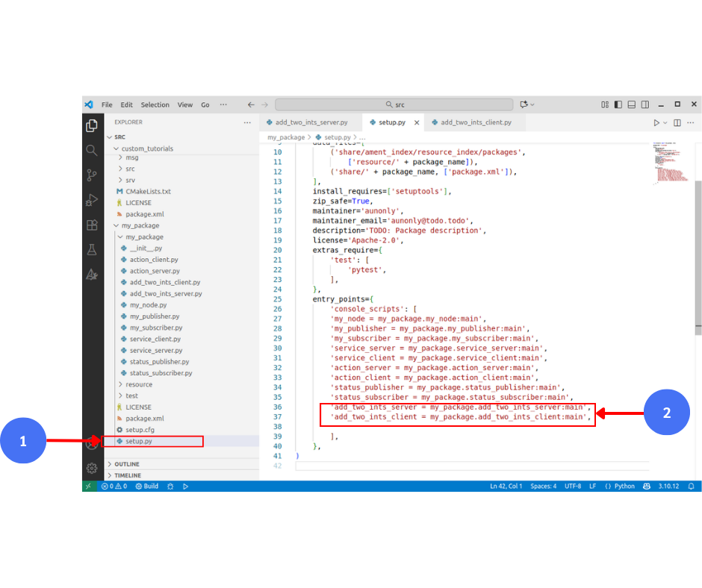This screenshot has height=588, width=702.
Task: Open the Testing flask icon view
Action: coord(92,249)
